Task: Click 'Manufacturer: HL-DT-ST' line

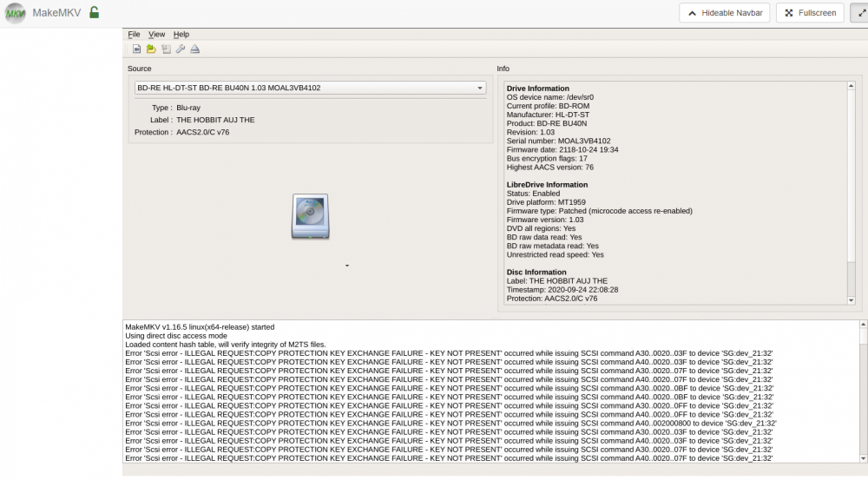Action: click(x=548, y=115)
